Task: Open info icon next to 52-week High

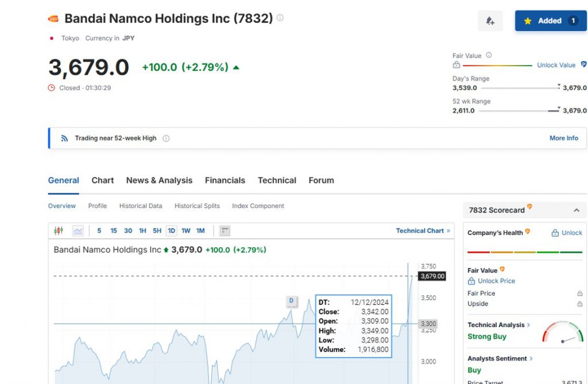Action: 166,139
